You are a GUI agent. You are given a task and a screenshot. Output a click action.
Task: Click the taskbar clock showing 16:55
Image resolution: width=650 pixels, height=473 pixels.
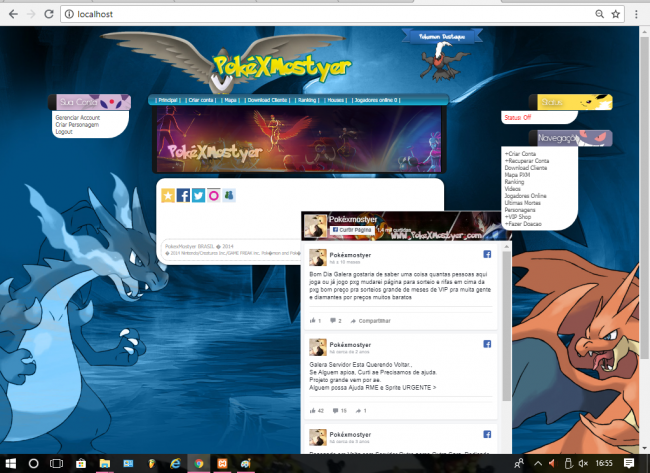coord(604,463)
